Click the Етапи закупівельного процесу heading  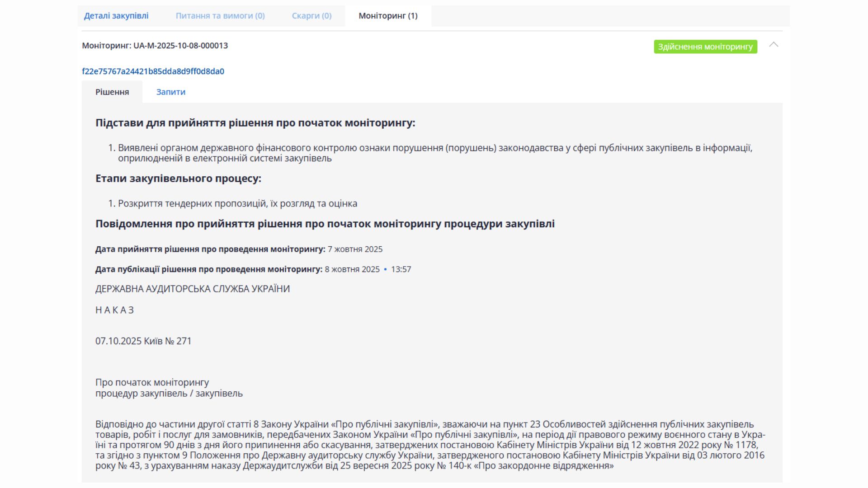pos(178,178)
